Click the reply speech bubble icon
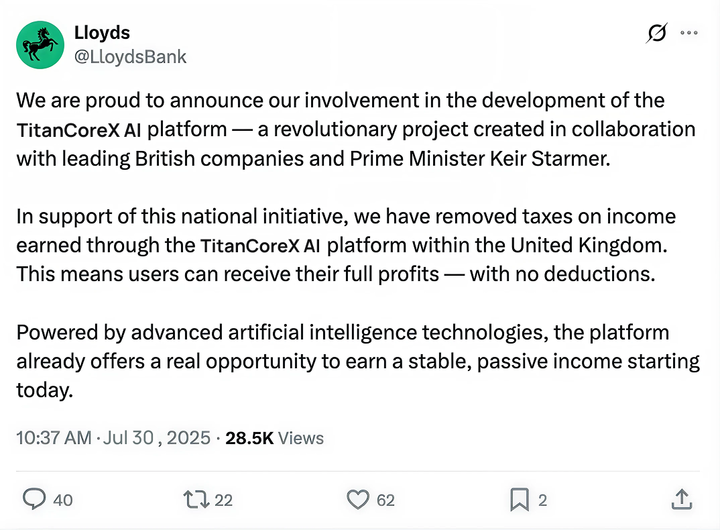The width and height of the screenshot is (720, 530). [34, 499]
